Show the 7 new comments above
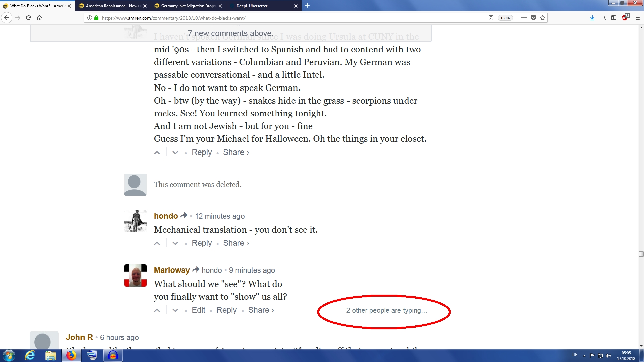Viewport: 644px width, 362px height. pyautogui.click(x=230, y=33)
